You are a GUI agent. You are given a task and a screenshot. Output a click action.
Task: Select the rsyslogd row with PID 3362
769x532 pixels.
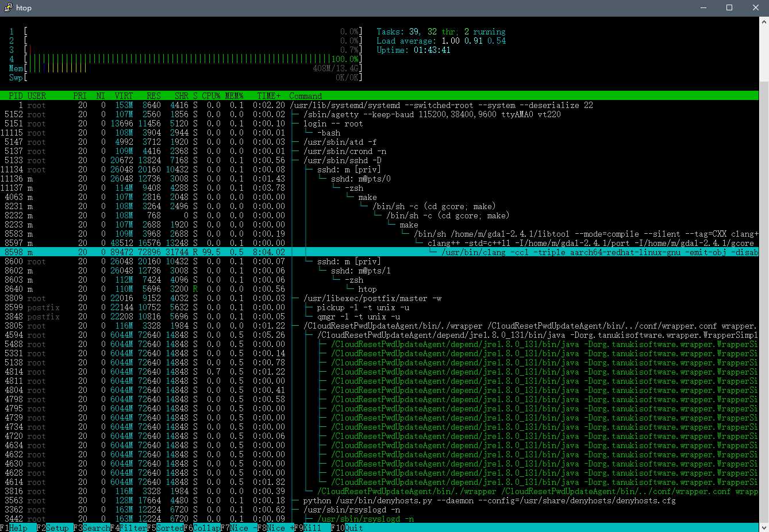(x=379, y=510)
